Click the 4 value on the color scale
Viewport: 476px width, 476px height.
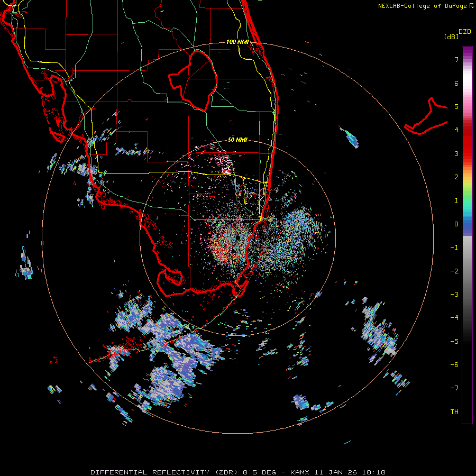pyautogui.click(x=456, y=130)
